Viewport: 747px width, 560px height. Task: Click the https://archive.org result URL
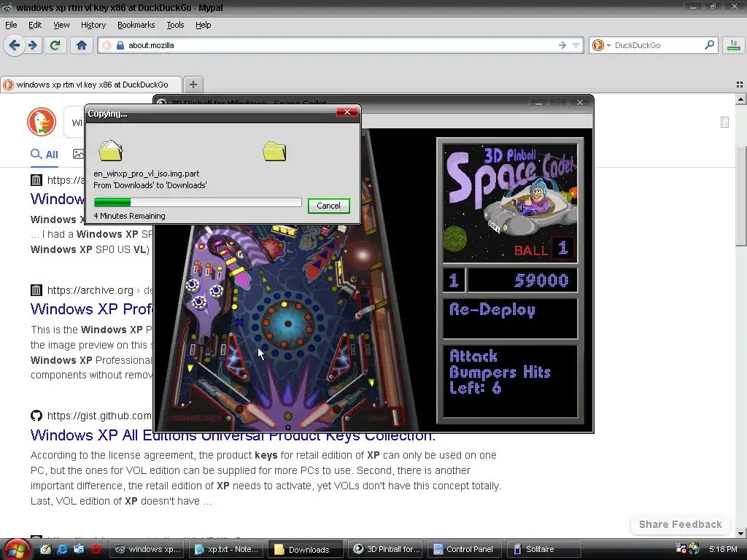tap(90, 290)
